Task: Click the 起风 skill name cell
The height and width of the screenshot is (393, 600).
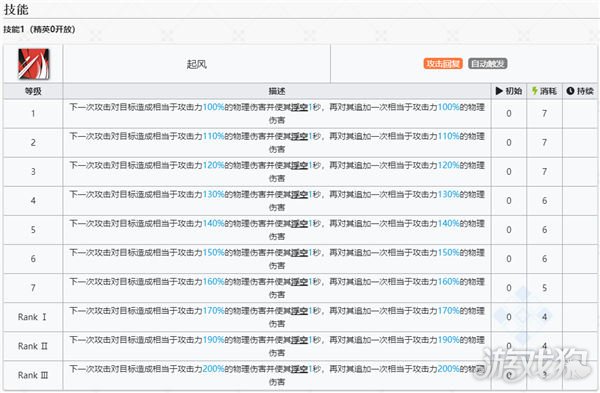Action: (197, 64)
